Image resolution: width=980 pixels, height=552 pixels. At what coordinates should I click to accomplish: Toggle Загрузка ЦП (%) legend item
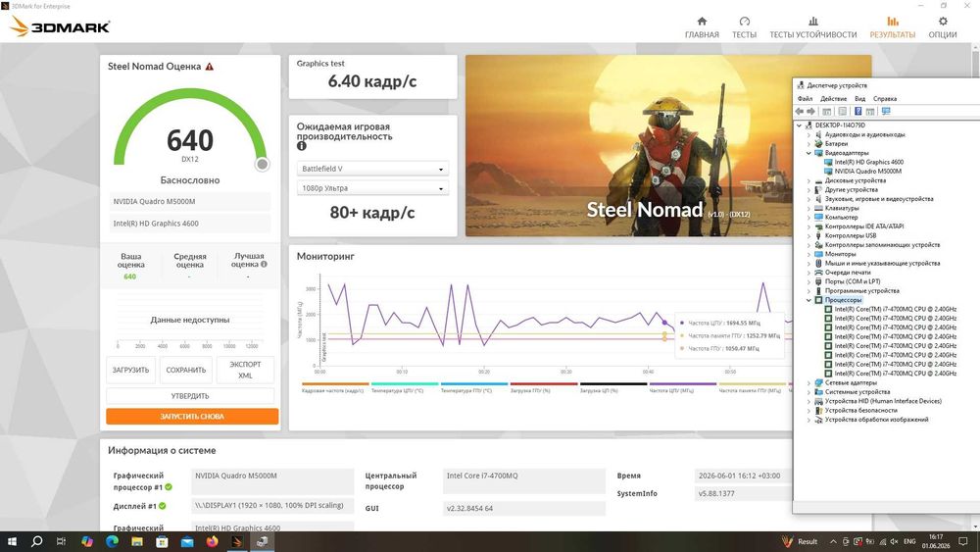point(613,387)
